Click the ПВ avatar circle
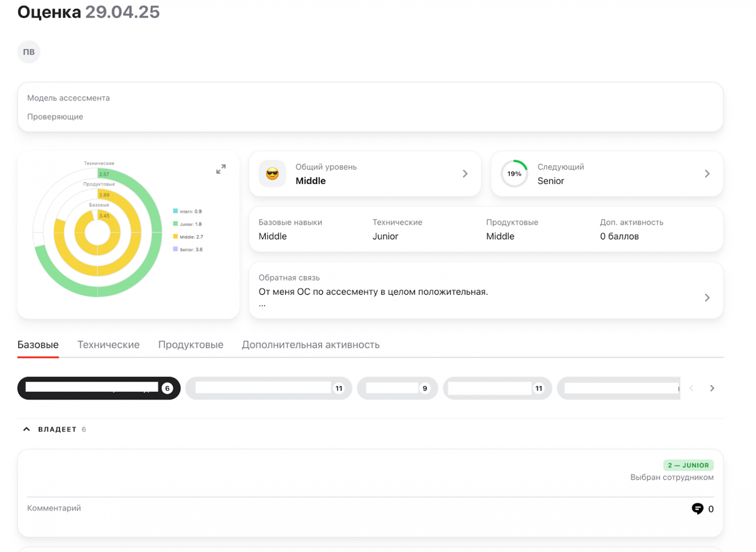The height and width of the screenshot is (552, 756). pos(29,52)
